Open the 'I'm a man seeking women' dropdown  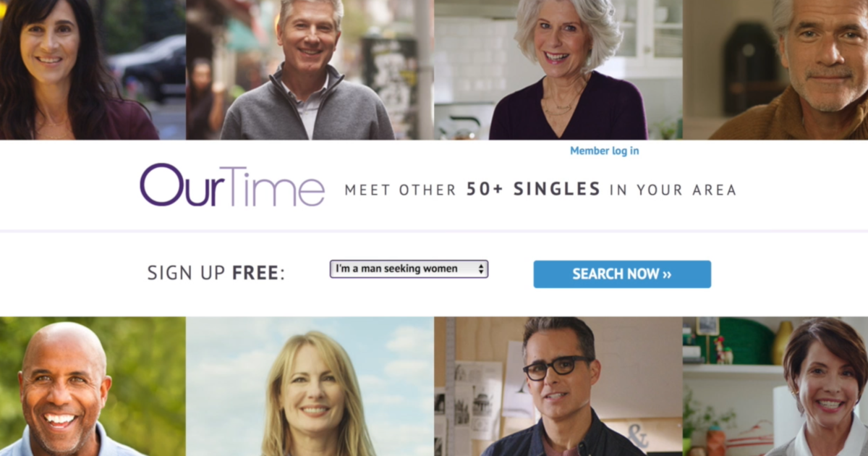(409, 269)
